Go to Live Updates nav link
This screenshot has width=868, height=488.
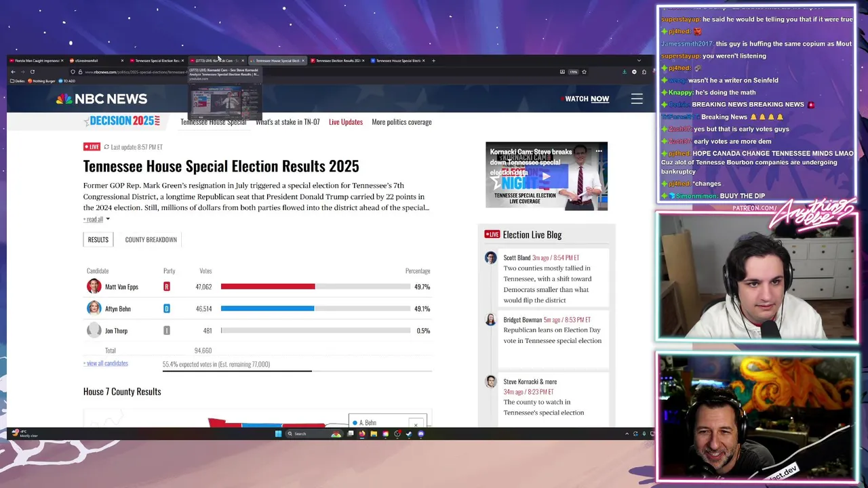(x=346, y=122)
